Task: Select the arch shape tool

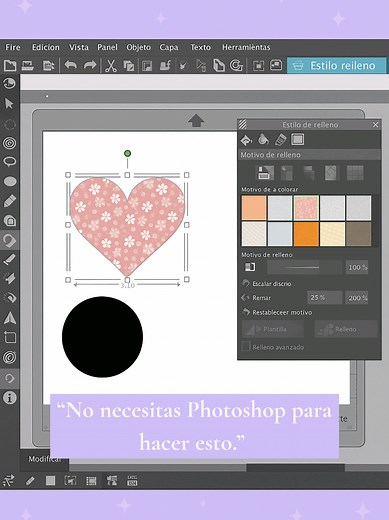Action: pyautogui.click(x=10, y=220)
